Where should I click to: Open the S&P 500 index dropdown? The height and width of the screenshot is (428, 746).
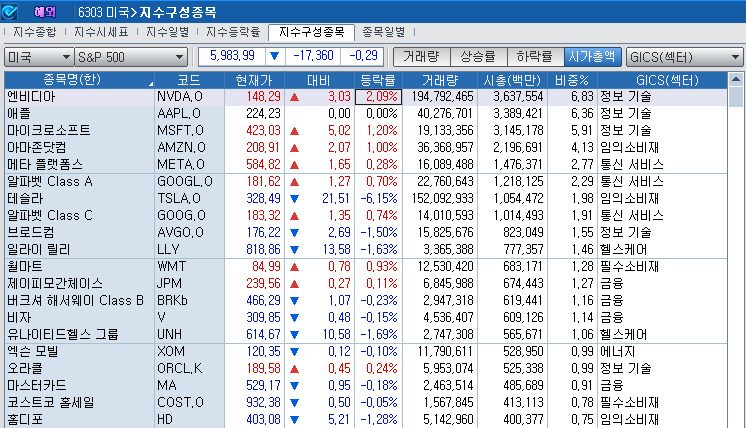[131, 57]
